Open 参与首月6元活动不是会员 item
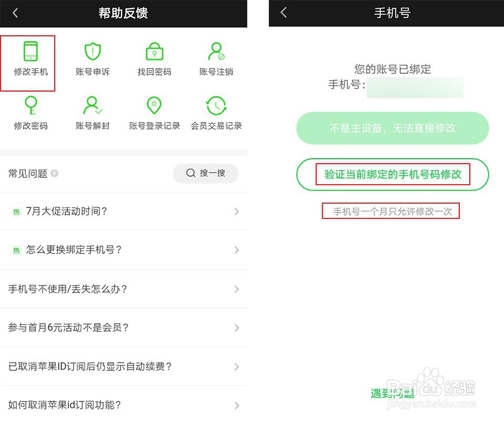Image resolution: width=504 pixels, height=421 pixels. tap(124, 327)
